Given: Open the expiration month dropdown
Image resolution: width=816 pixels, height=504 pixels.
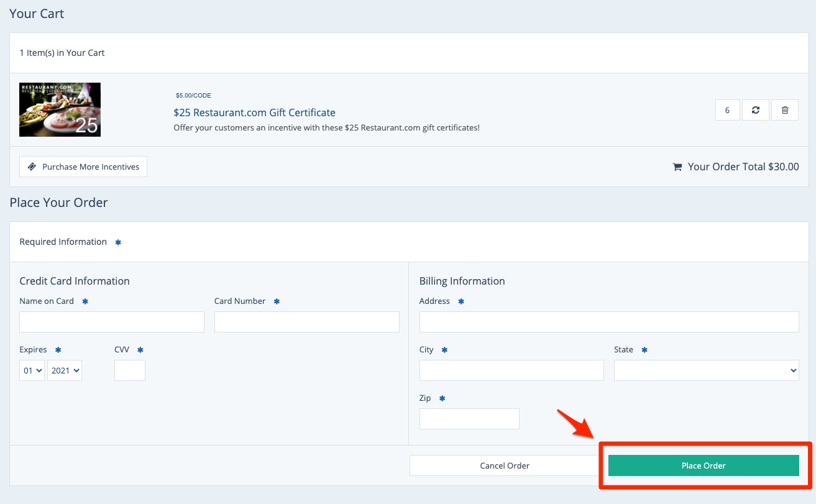Looking at the screenshot, I should 32,370.
